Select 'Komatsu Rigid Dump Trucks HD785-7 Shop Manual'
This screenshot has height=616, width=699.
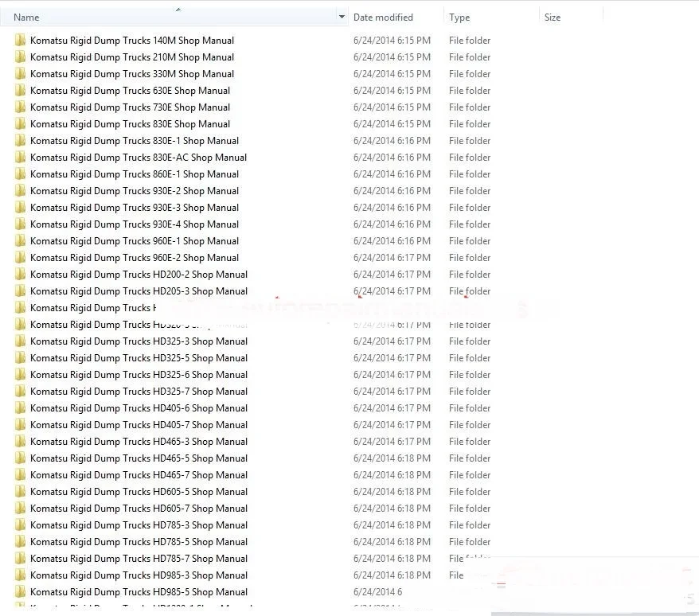point(139,559)
